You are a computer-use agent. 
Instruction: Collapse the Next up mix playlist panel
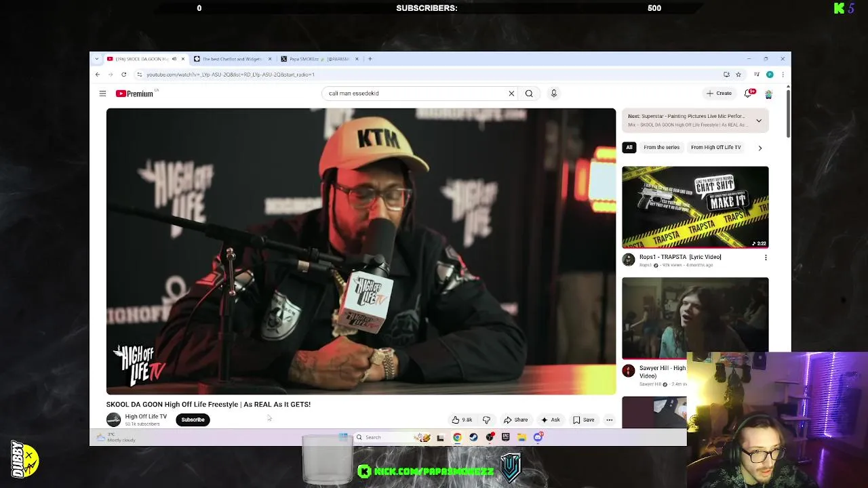(759, 121)
